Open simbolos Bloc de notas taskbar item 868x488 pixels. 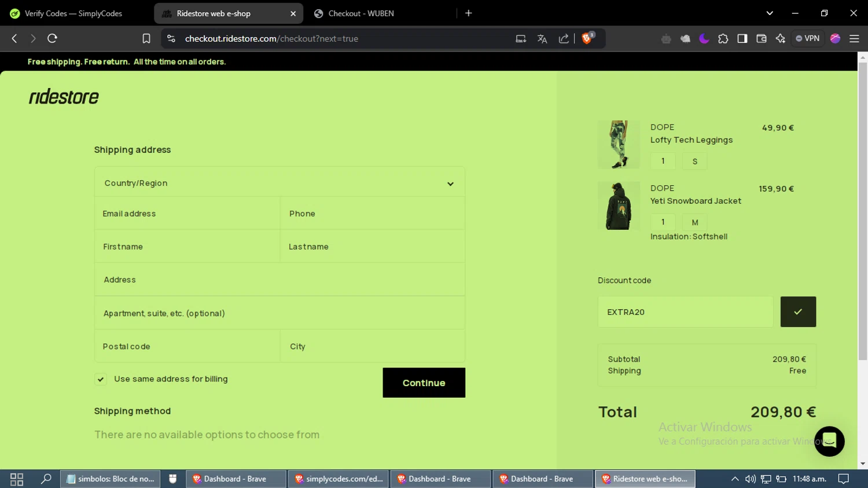[x=110, y=479]
